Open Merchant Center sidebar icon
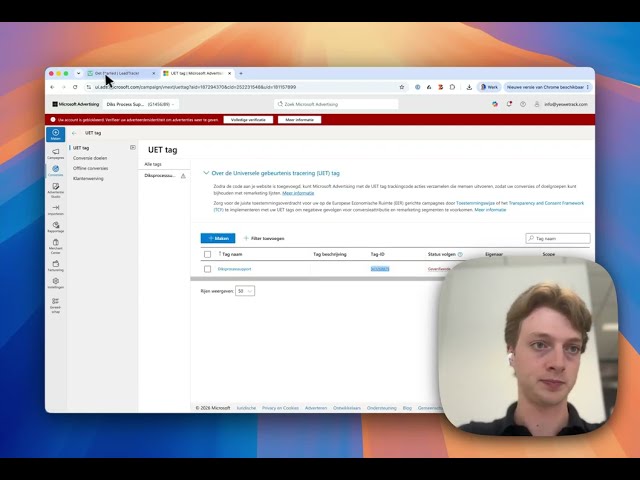 coord(56,247)
